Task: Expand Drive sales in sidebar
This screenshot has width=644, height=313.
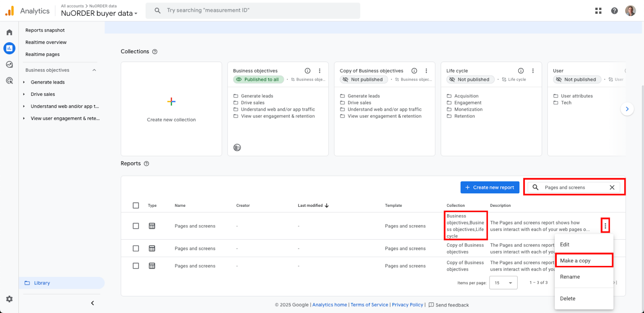Action: coord(24,94)
